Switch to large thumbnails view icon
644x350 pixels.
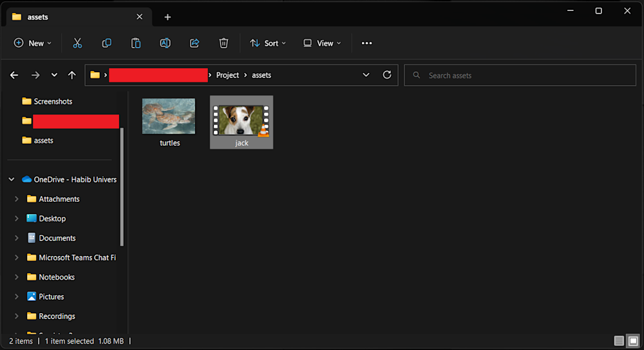pyautogui.click(x=633, y=340)
